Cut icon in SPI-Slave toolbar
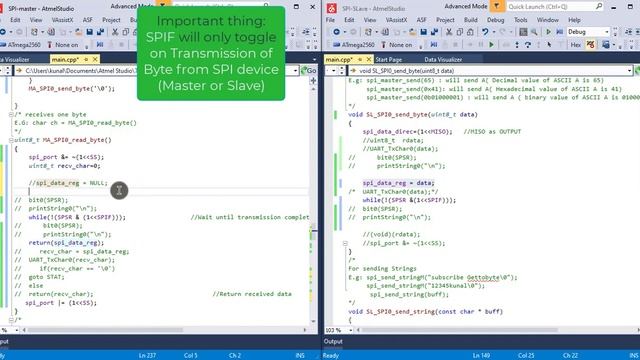Screen dimensions: 640x360 pyautogui.click(x=449, y=32)
